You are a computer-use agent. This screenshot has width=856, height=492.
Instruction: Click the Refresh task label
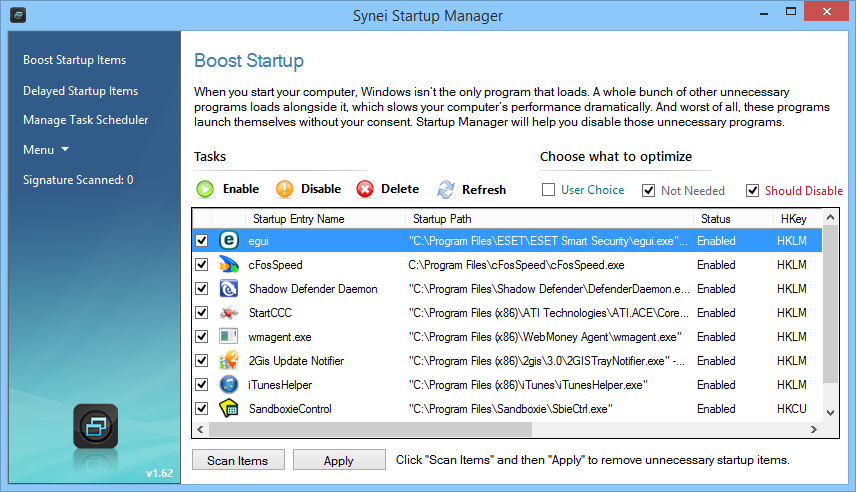point(484,189)
